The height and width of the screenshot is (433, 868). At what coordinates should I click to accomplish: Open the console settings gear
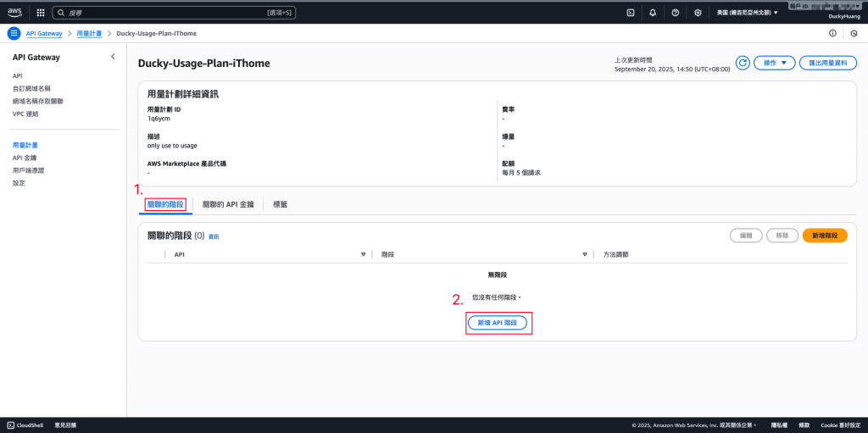coord(698,13)
